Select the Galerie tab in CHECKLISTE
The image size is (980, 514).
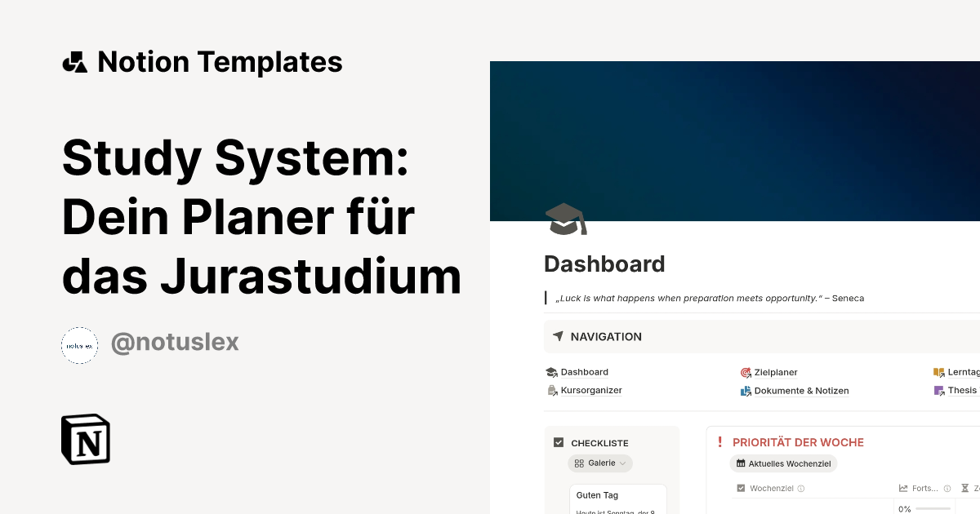point(600,463)
